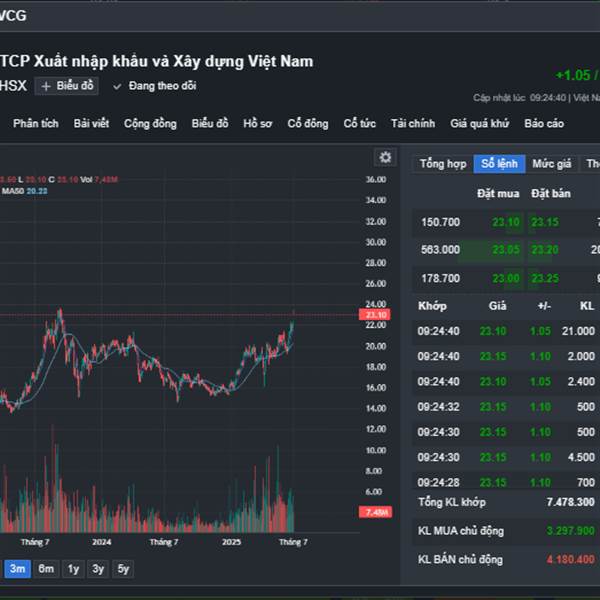Viewport: 600px width, 600px height.
Task: Select the 3y chart range
Action: (x=98, y=569)
